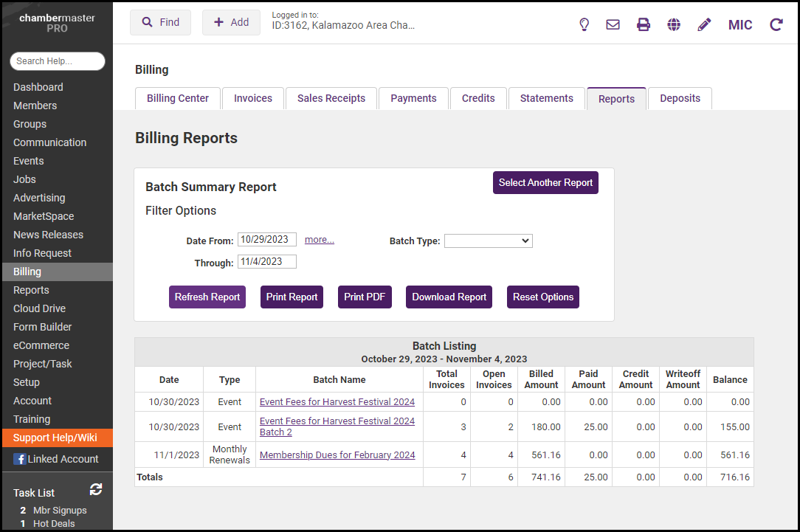Open the Add menu button

pos(231,22)
